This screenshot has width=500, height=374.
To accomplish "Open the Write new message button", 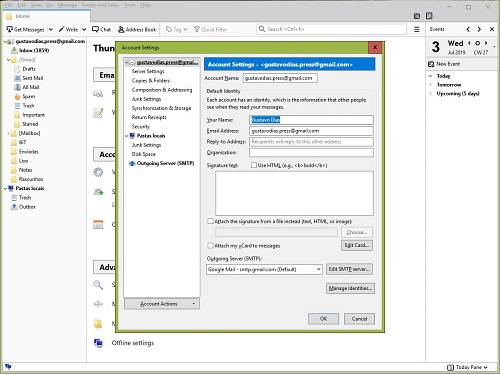I will point(68,29).
